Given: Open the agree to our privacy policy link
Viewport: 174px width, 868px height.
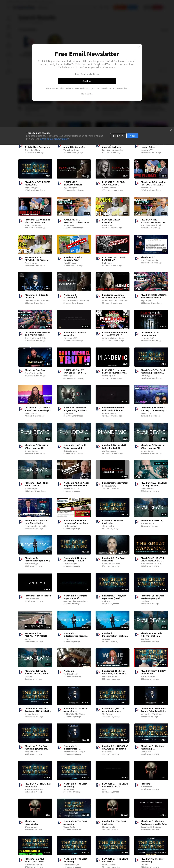Looking at the screenshot, I should click(x=54, y=139).
